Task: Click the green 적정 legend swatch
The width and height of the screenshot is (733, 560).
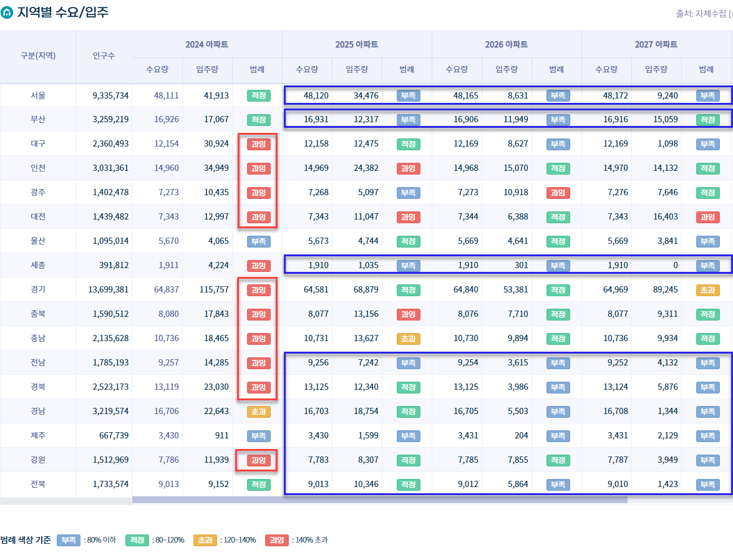Action: point(137,540)
